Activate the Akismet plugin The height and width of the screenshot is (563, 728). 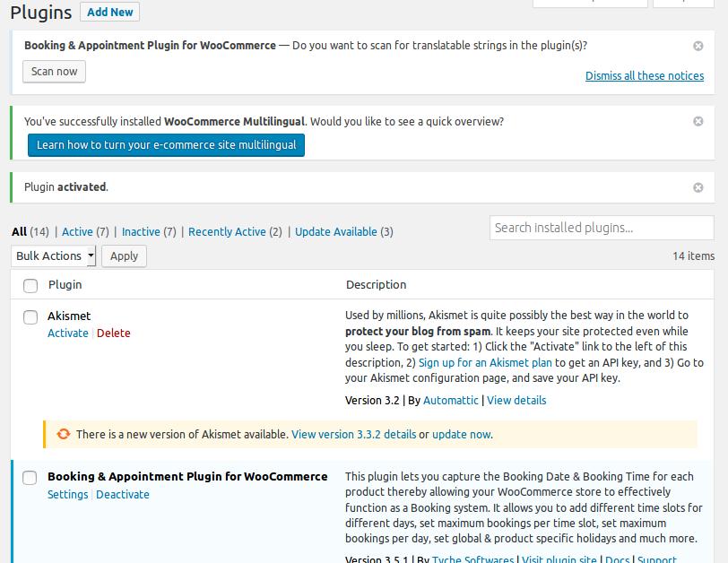[x=67, y=333]
